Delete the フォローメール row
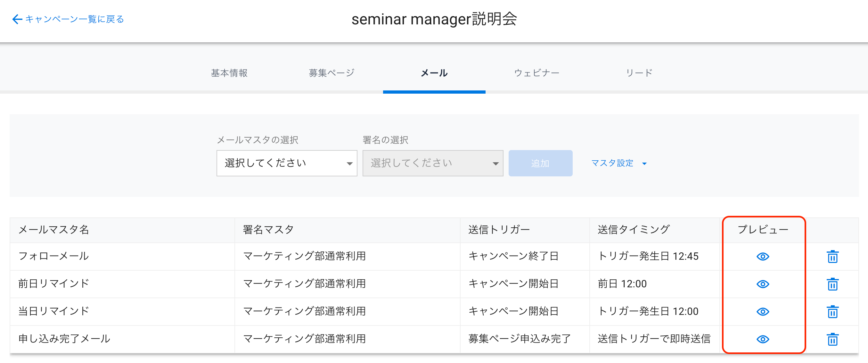This screenshot has height=363, width=868. coord(832,257)
